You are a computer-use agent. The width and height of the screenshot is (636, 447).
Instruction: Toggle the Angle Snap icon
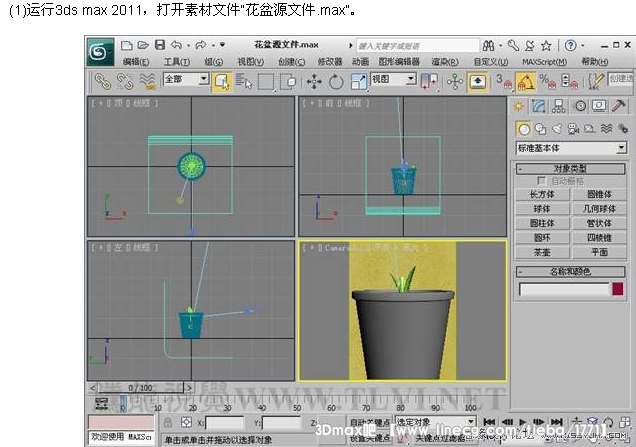[526, 82]
